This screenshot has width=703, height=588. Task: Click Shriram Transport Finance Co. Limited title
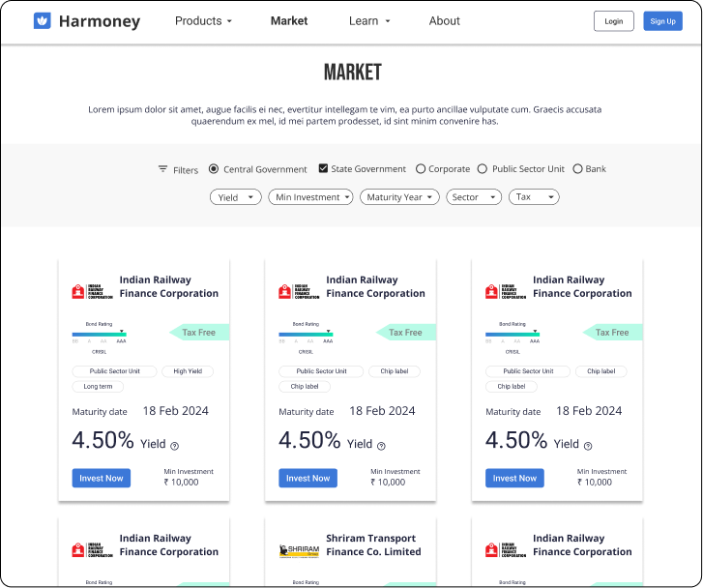[373, 544]
